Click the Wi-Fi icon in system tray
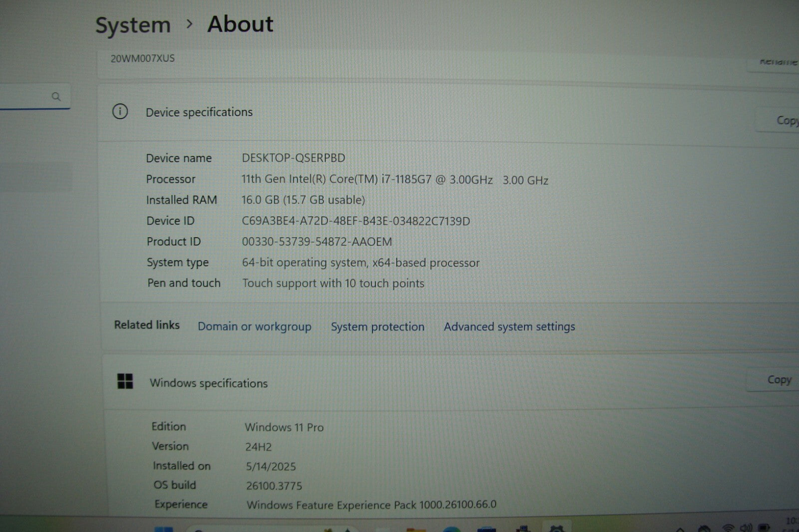The height and width of the screenshot is (532, 799). [x=729, y=528]
